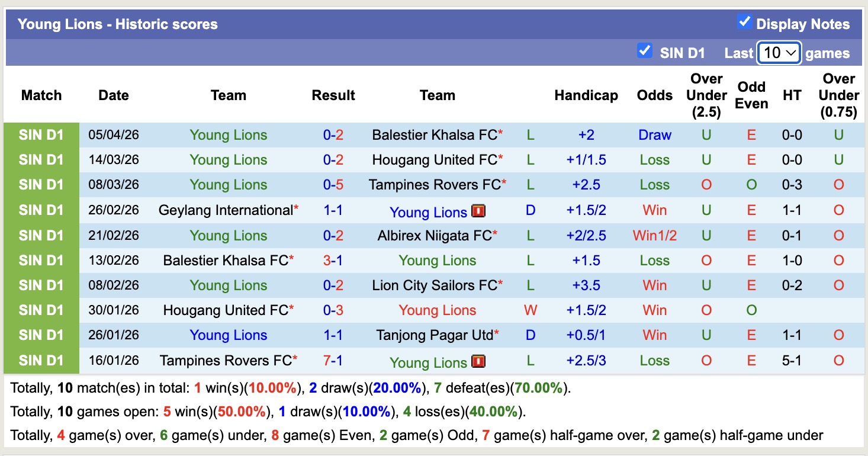The width and height of the screenshot is (868, 456).
Task: Disable the SIN D1 league filter checkbox
Action: tap(644, 52)
